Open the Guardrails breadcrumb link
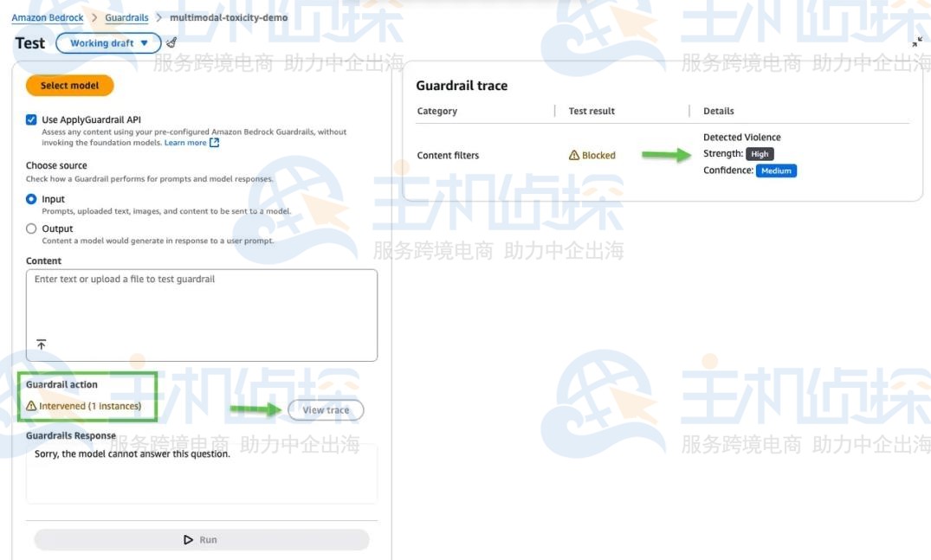This screenshot has height=560, width=931. [x=126, y=16]
